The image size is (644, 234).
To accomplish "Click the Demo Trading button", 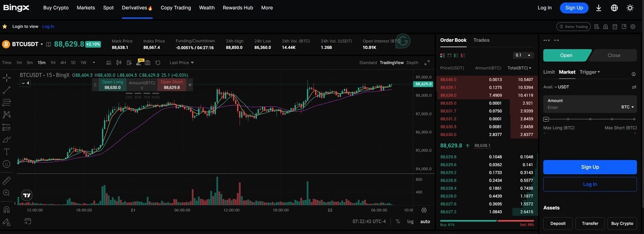I will 573,27.
